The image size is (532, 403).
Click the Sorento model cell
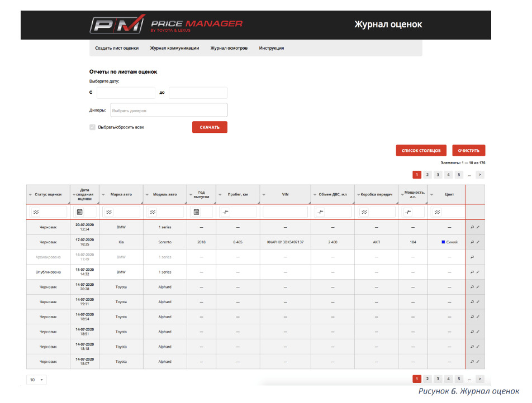tap(165, 242)
